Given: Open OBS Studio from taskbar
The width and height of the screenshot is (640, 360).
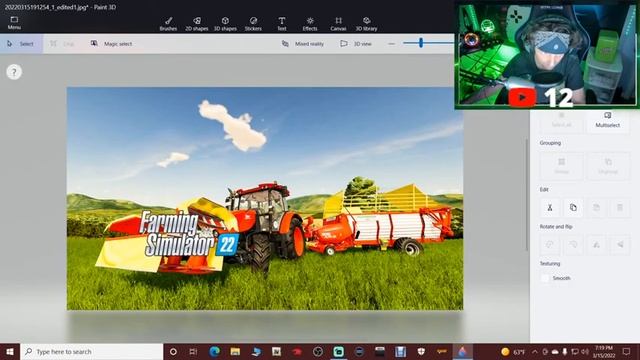Looking at the screenshot, I should coord(318,351).
